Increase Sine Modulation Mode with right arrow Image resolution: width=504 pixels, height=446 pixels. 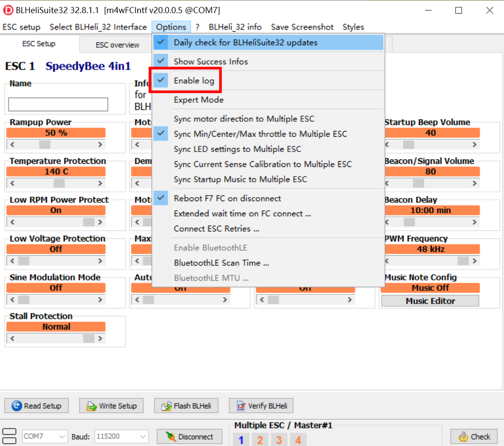click(x=100, y=300)
